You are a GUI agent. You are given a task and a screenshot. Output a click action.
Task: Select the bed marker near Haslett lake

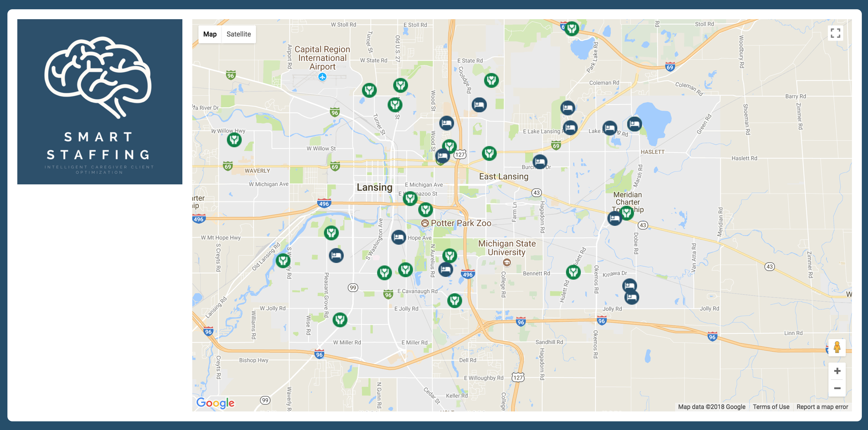635,124
